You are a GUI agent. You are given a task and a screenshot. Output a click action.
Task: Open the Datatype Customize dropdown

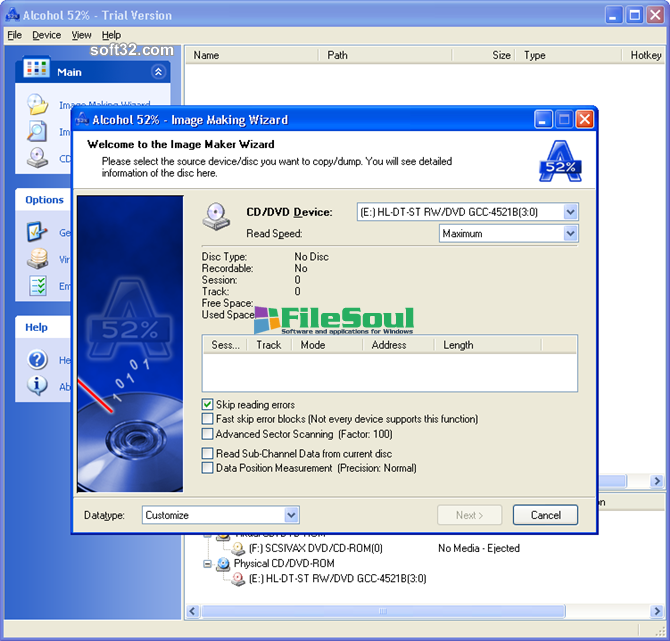pos(291,515)
